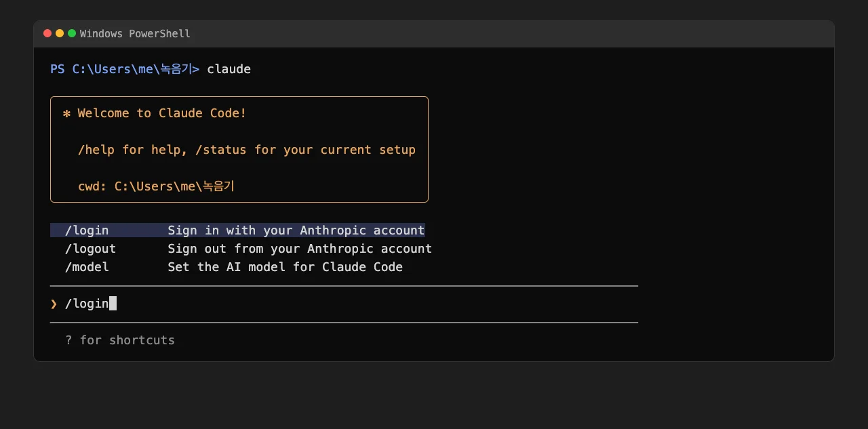This screenshot has width=868, height=429.
Task: Select the /login command suggestion
Action: (237, 230)
